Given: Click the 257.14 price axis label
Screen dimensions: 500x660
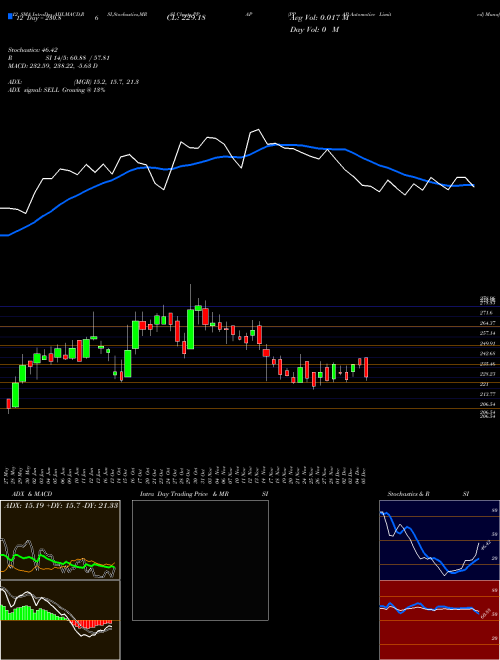Looking at the screenshot, I should click(487, 333).
